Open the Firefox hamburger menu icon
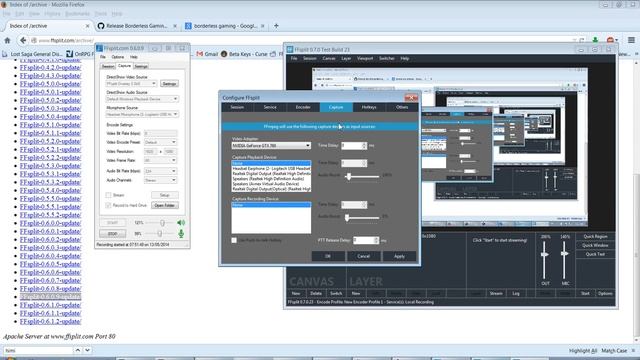This screenshot has height=360, width=640. [631, 40]
